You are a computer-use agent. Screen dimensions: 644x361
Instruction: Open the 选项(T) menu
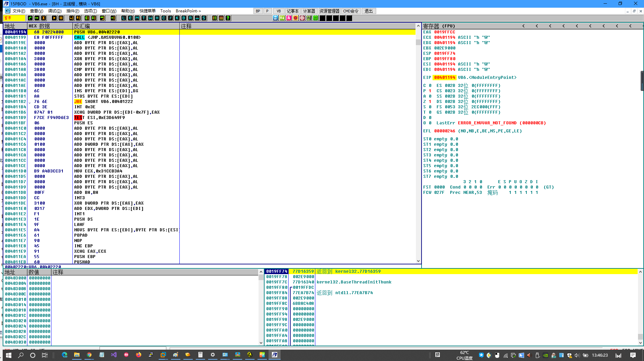tap(91, 11)
